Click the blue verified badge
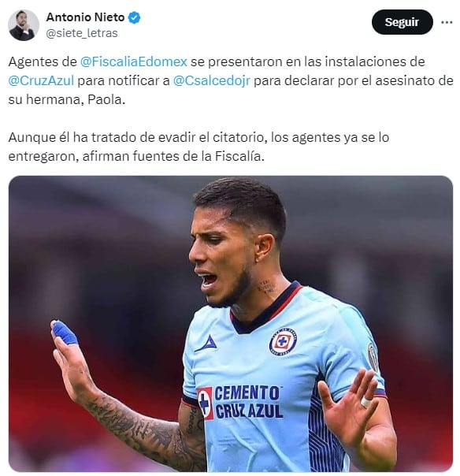This screenshot has height=476, width=460. pos(134,17)
